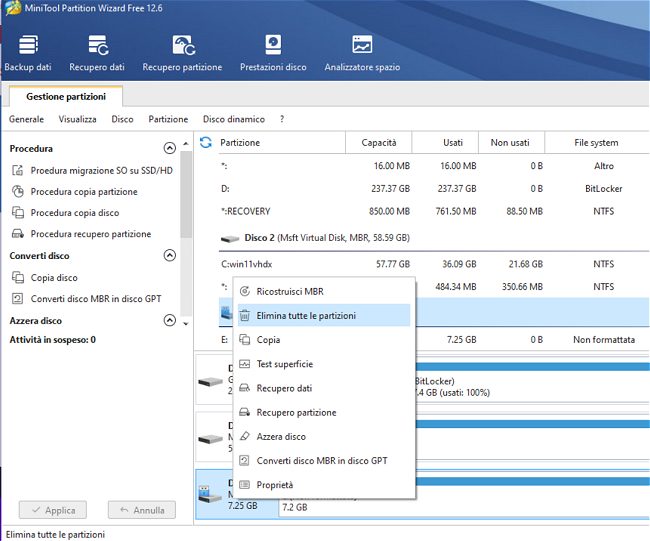Click Copia disco in sidebar
This screenshot has height=541, width=650.
[x=54, y=277]
